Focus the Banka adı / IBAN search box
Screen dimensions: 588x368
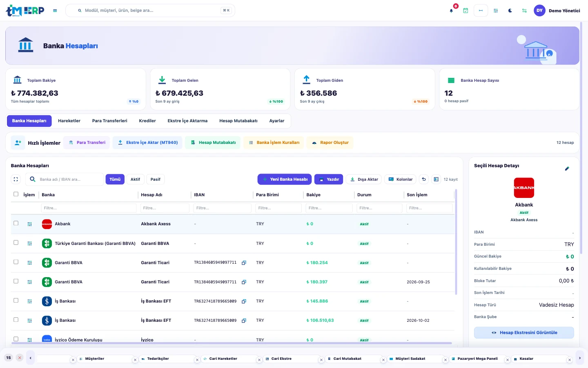65,179
